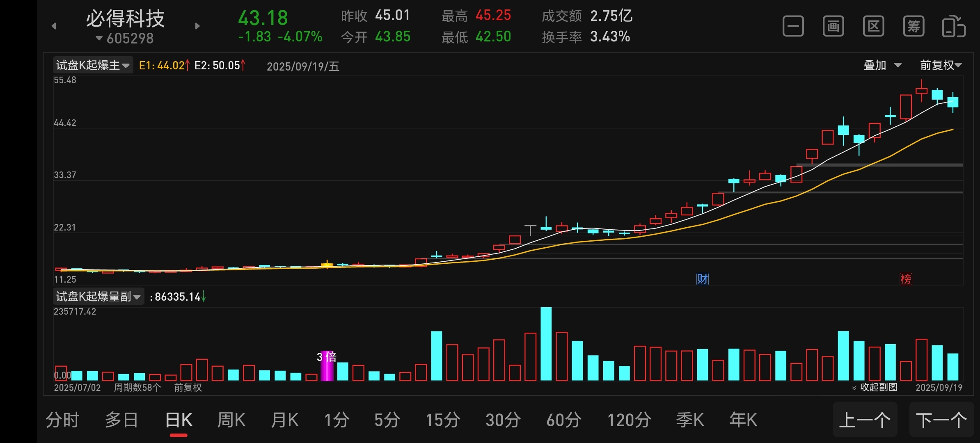This screenshot has height=443, width=980.
Task: Click the blue 财 marker on chart
Action: pos(702,279)
